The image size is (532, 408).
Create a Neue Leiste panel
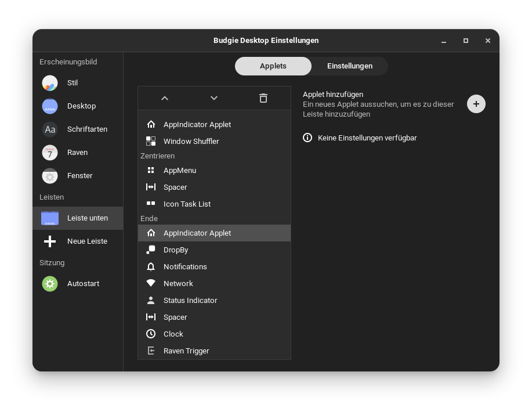tap(78, 241)
